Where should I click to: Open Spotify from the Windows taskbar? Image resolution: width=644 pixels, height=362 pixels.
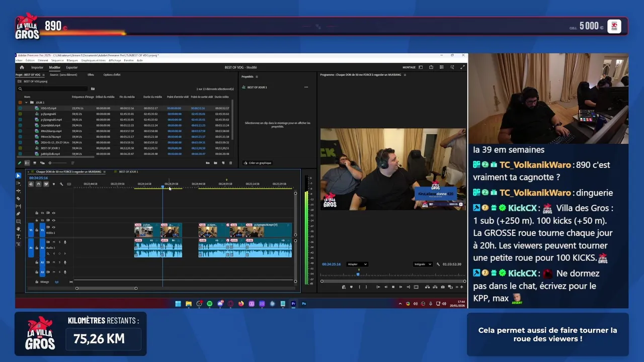(x=210, y=304)
